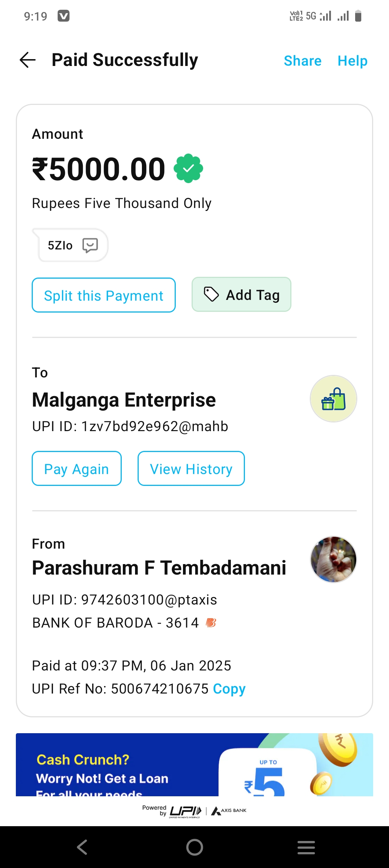
Task: Tap Parashuram F Tembadamani profile photo
Action: click(x=333, y=559)
